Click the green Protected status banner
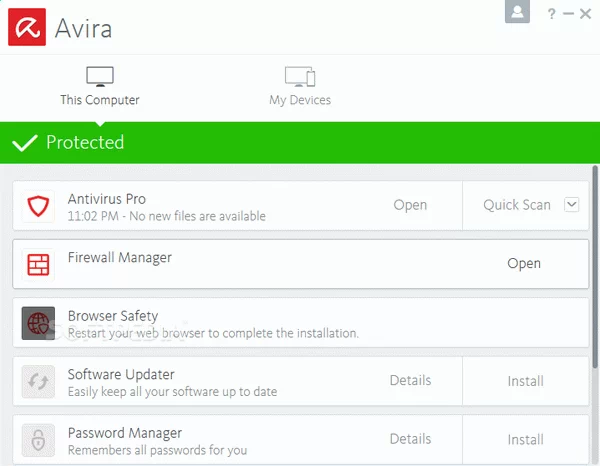The width and height of the screenshot is (600, 466). 300,143
